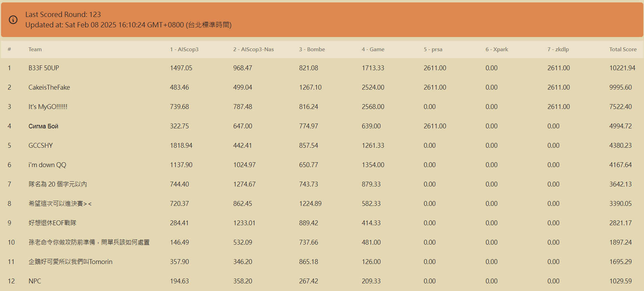The height and width of the screenshot is (291, 644).
Task: Click the Last Scored Round: 123 text
Action: pyautogui.click(x=63, y=15)
